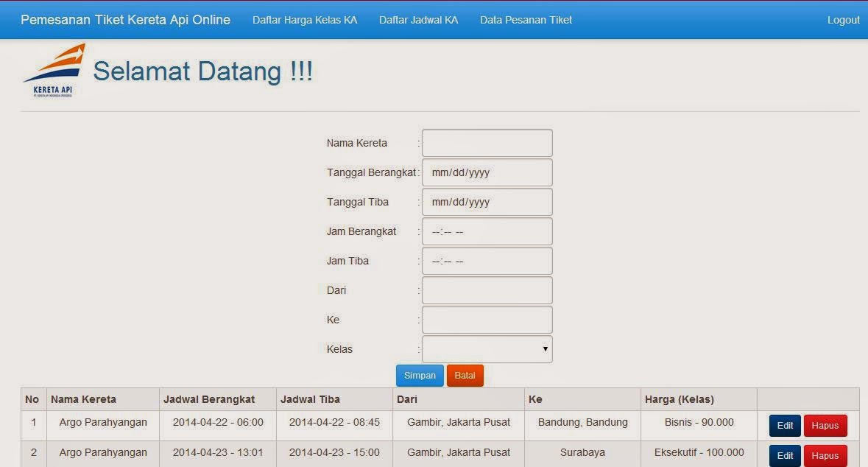
Task: Click the Dari input field
Action: [x=486, y=289]
